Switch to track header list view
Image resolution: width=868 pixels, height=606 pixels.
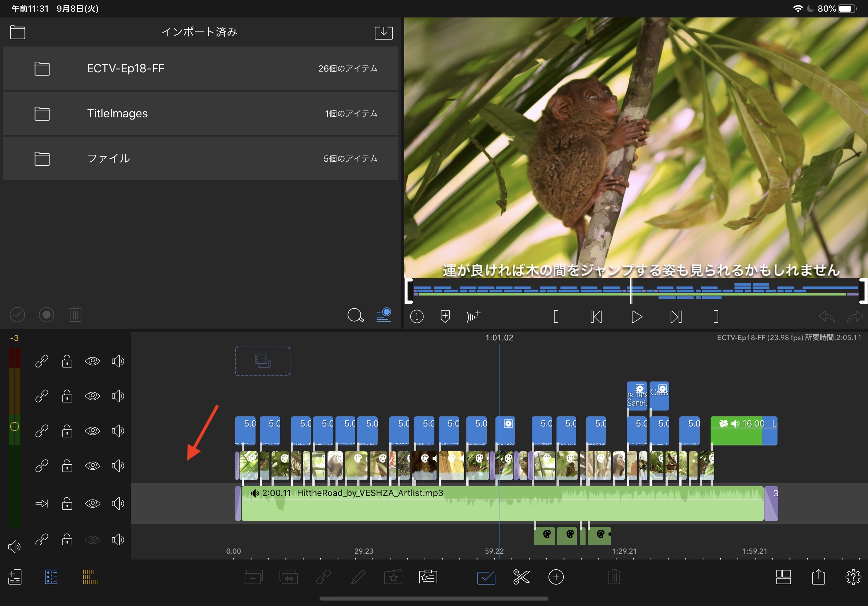(x=51, y=577)
